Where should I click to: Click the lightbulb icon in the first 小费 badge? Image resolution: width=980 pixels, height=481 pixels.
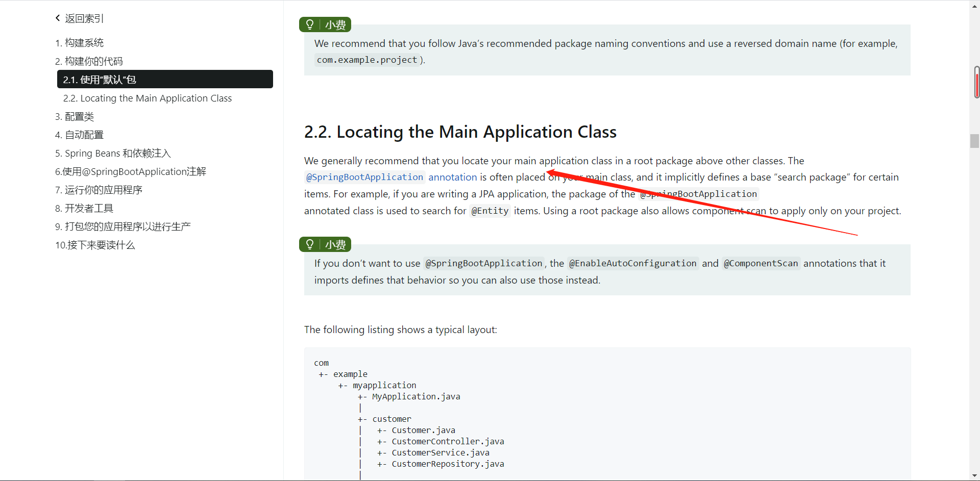click(310, 24)
